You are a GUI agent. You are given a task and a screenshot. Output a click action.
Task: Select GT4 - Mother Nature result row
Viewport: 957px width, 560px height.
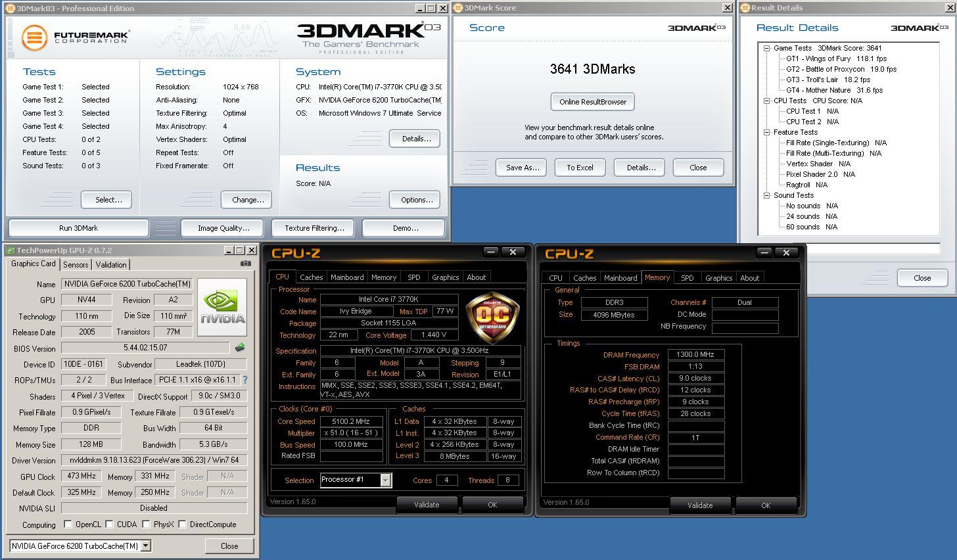click(x=834, y=90)
